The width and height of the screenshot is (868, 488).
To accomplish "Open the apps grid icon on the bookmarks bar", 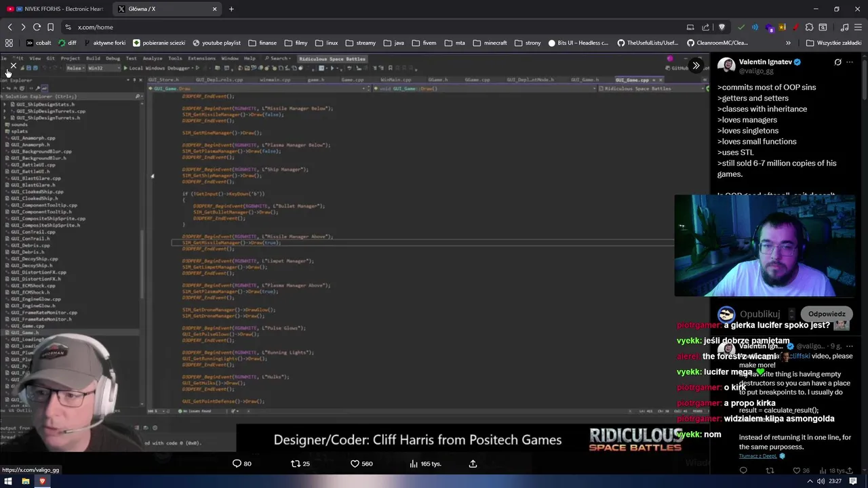I will [9, 43].
